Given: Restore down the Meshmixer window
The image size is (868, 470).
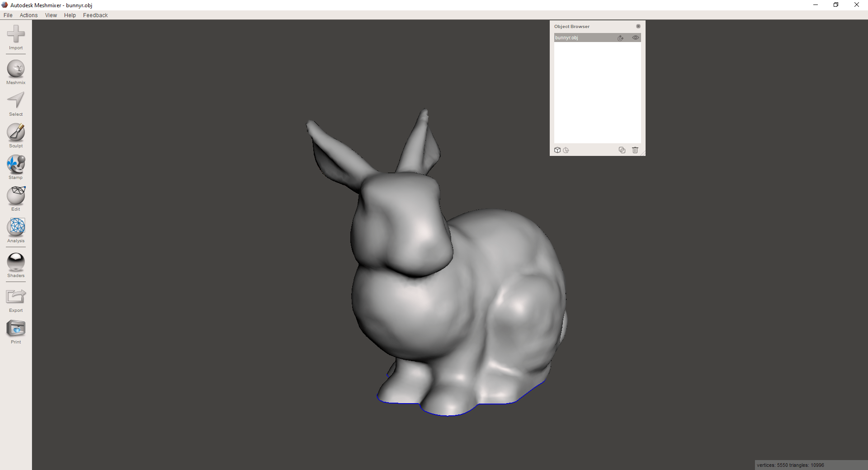Looking at the screenshot, I should pos(836,5).
